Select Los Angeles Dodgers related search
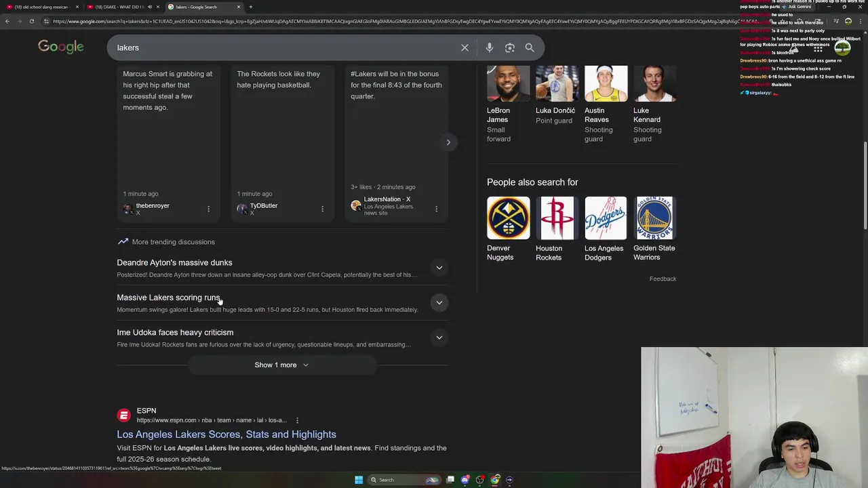The image size is (868, 488). pyautogui.click(x=606, y=229)
